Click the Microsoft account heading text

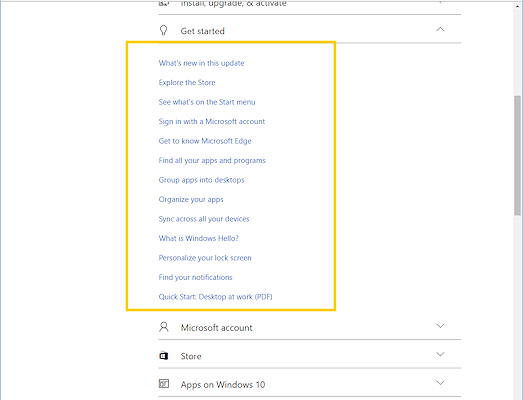(216, 328)
